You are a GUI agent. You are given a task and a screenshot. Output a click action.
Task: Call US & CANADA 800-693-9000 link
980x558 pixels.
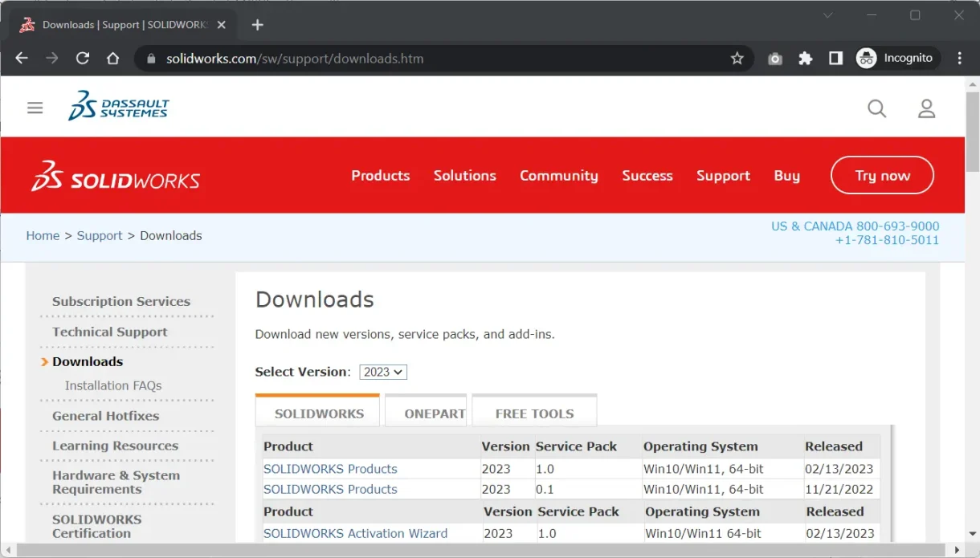855,226
